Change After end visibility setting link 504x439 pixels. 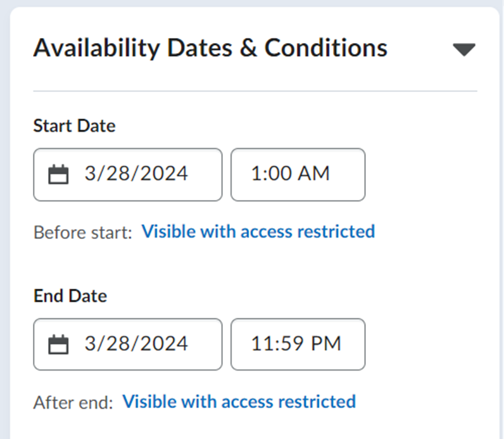point(239,402)
